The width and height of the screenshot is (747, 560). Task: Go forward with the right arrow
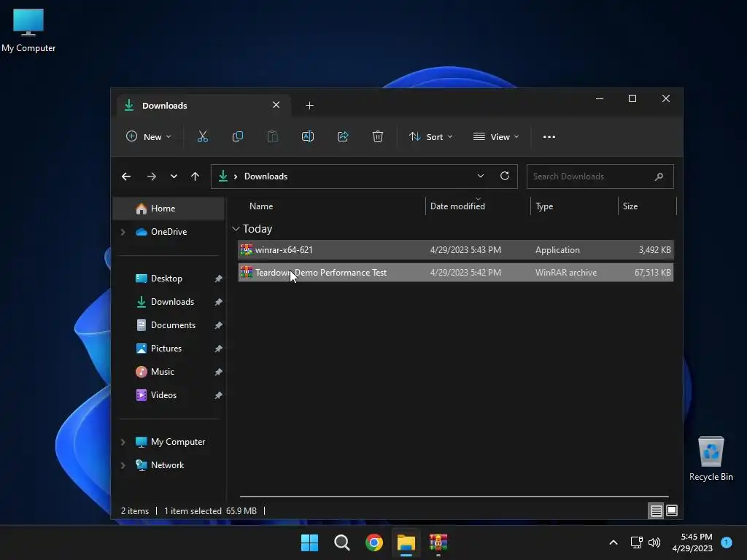click(152, 176)
